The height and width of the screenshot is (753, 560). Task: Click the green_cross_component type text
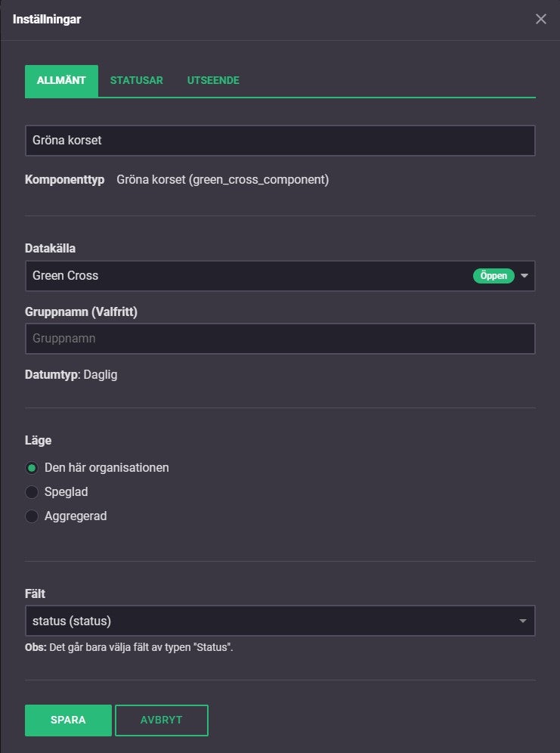click(x=223, y=180)
